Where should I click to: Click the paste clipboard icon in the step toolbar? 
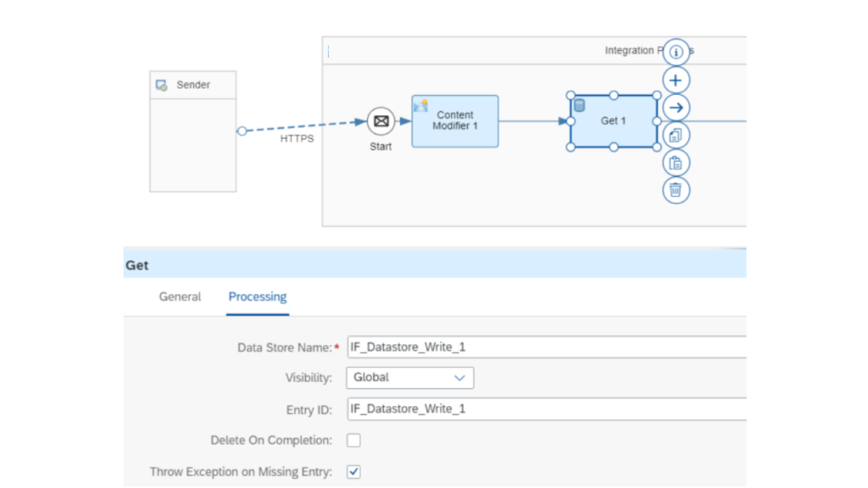(676, 163)
